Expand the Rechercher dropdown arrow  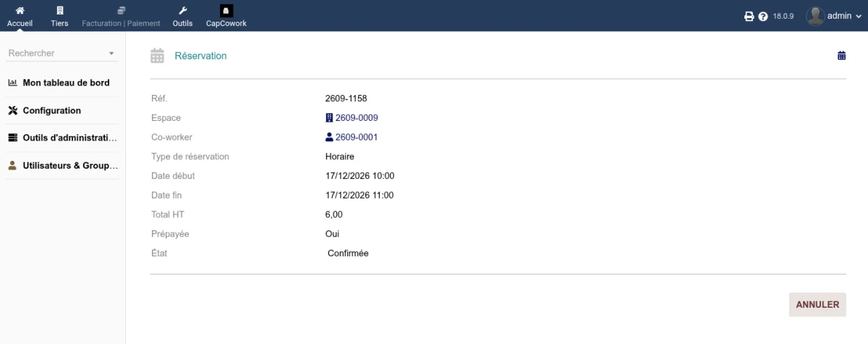point(111,54)
